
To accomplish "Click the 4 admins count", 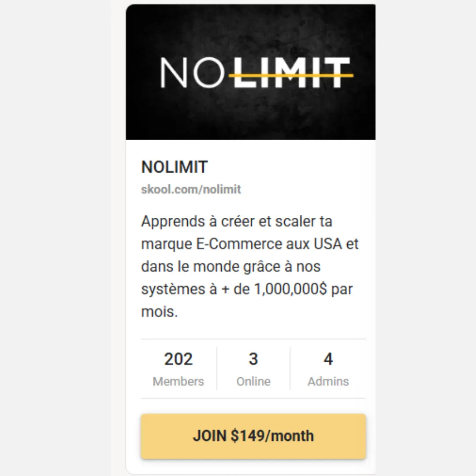I will click(328, 359).
